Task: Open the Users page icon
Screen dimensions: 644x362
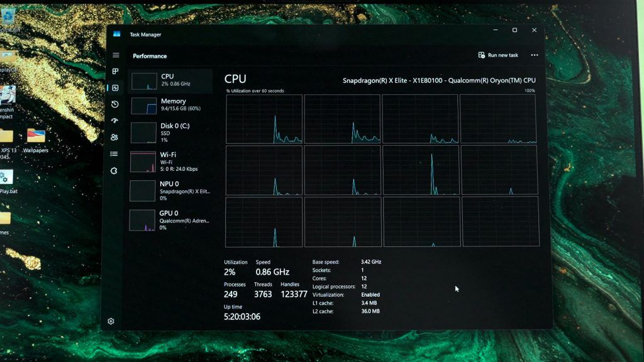Action: [114, 137]
